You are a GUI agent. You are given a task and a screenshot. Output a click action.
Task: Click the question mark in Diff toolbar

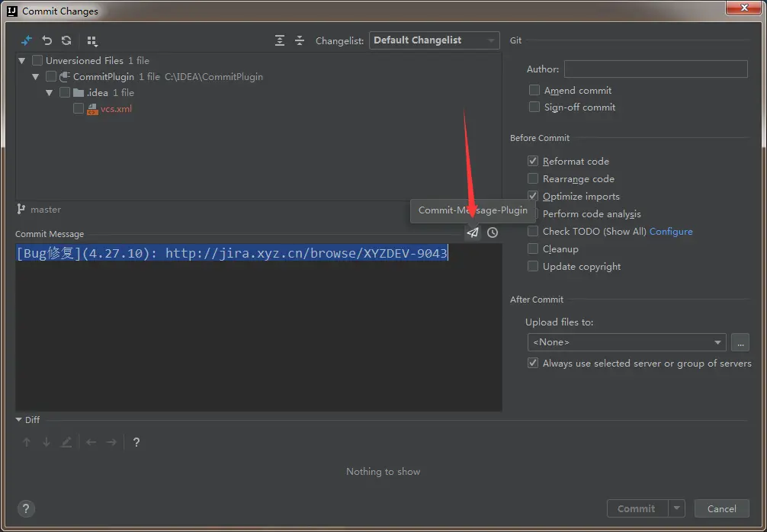(x=136, y=443)
